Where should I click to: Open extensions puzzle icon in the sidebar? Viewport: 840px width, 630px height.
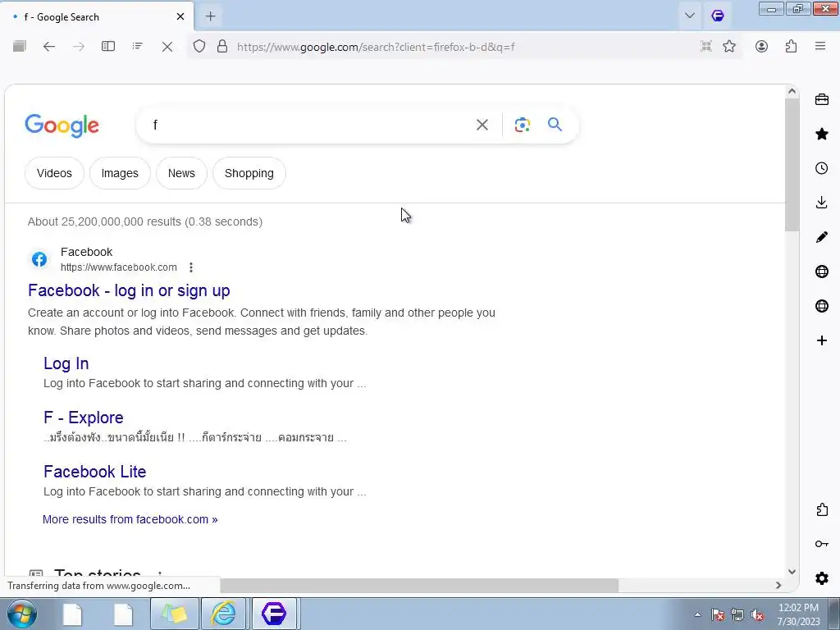822,509
